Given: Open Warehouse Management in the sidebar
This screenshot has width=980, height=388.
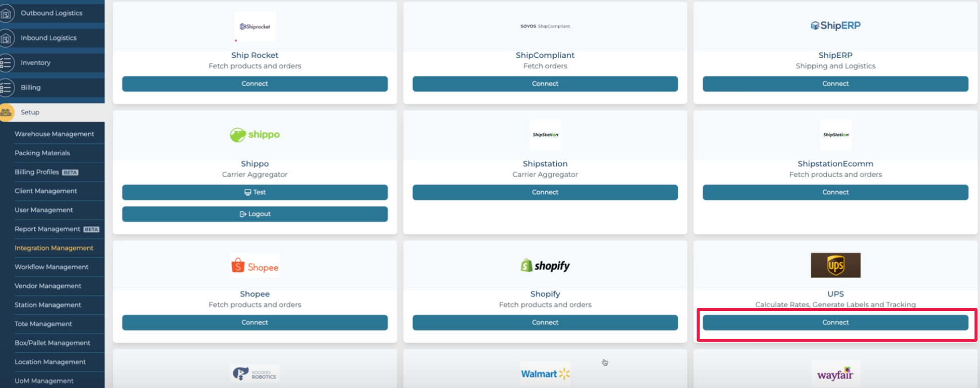Looking at the screenshot, I should (x=54, y=134).
